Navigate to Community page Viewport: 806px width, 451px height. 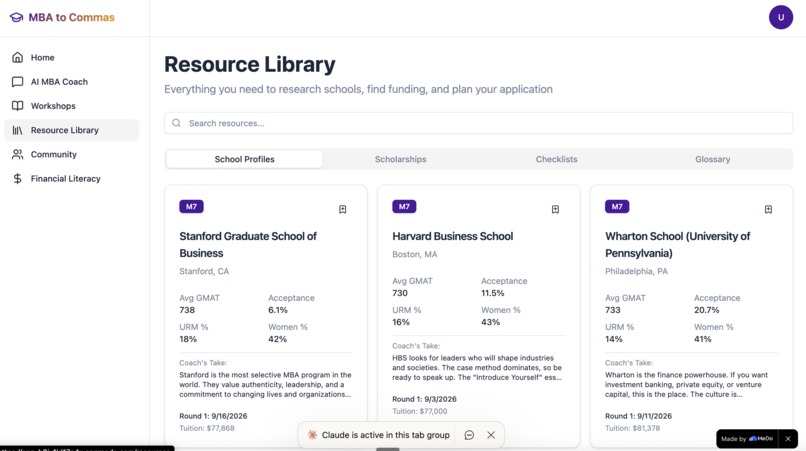tap(72, 154)
